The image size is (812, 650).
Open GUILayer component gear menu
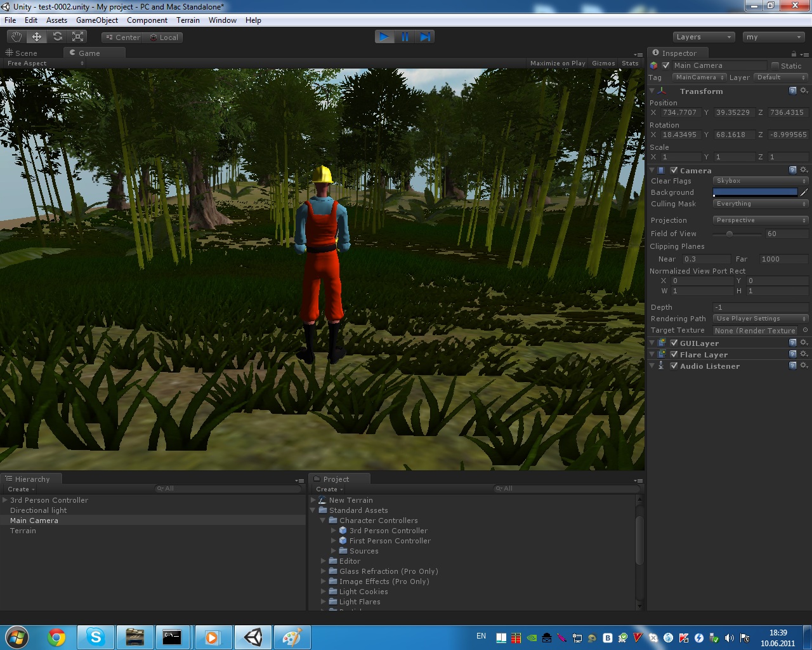coord(804,343)
